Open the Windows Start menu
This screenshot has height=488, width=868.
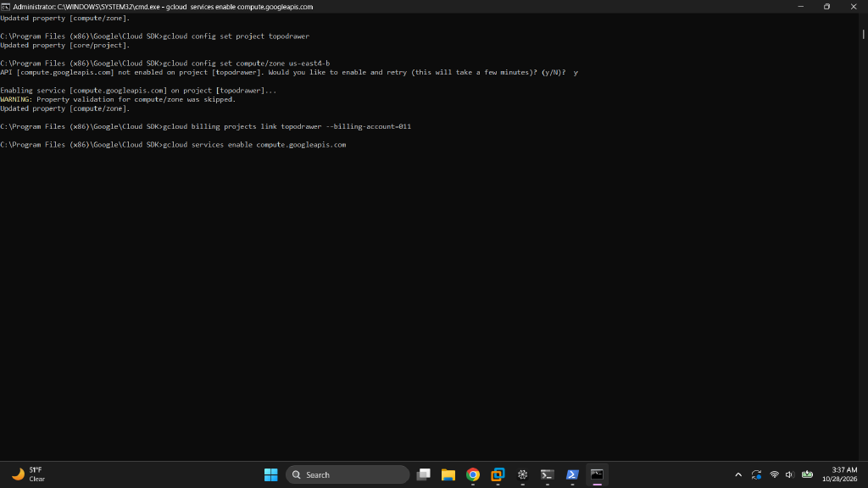pos(270,474)
